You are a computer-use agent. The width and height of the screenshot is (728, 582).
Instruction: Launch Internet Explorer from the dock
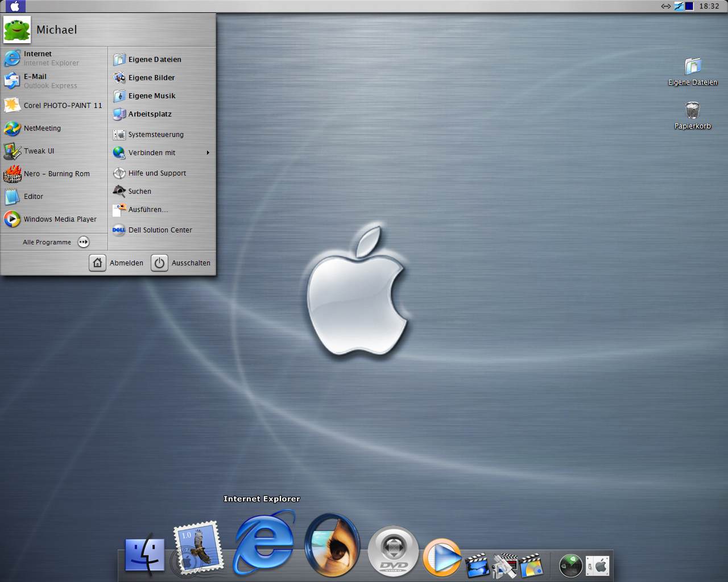pyautogui.click(x=264, y=543)
